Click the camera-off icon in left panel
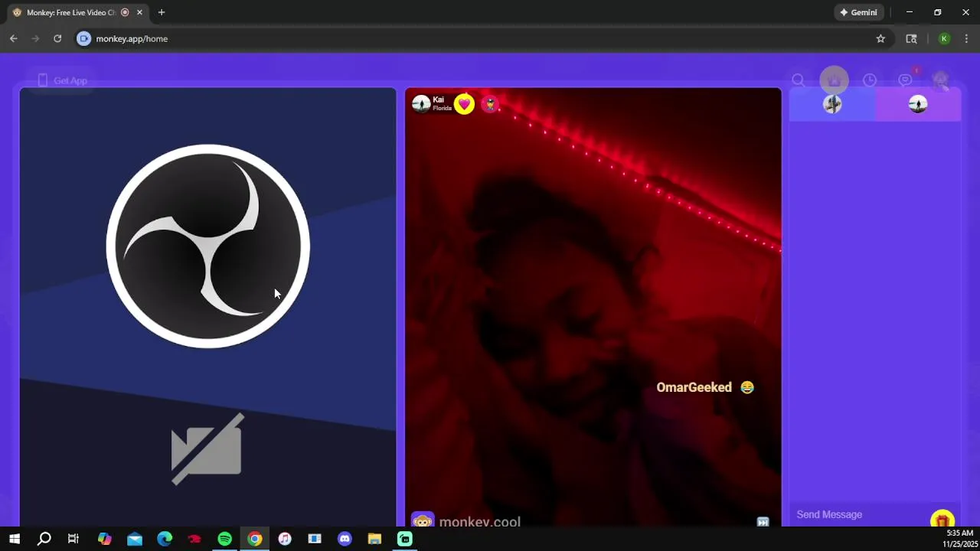This screenshot has height=551, width=980. click(x=207, y=449)
